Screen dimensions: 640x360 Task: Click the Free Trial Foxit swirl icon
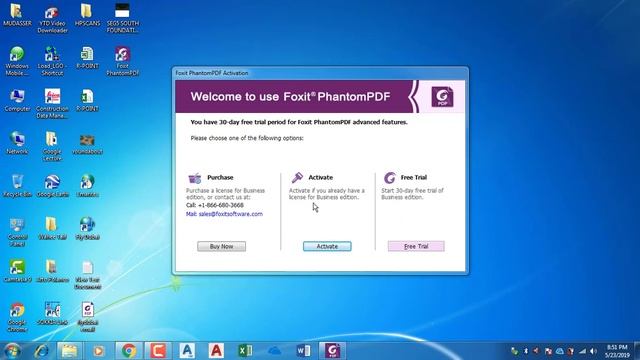(390, 178)
